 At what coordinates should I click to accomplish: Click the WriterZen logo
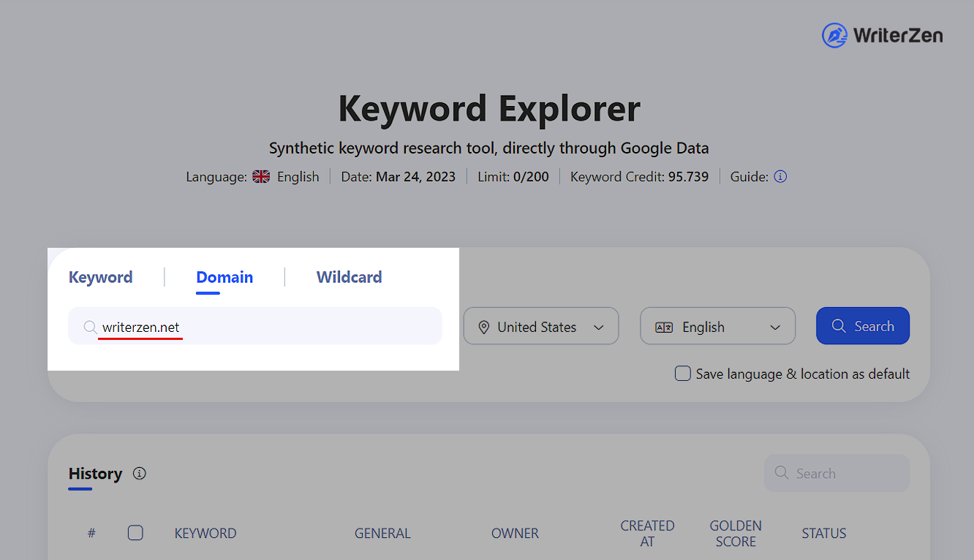[882, 35]
